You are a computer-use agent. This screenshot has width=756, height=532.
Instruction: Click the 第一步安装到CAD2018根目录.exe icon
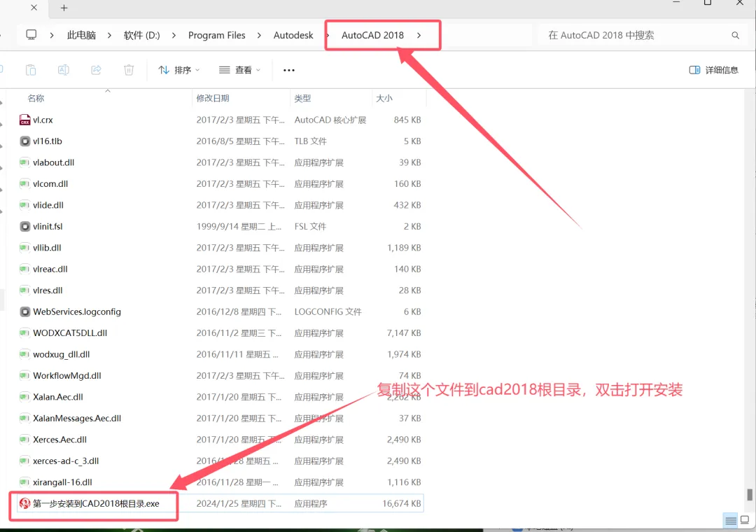pyautogui.click(x=25, y=503)
